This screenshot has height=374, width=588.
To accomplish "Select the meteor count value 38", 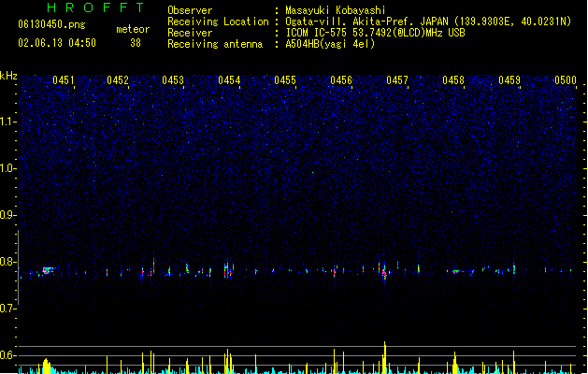I will pyautogui.click(x=136, y=43).
